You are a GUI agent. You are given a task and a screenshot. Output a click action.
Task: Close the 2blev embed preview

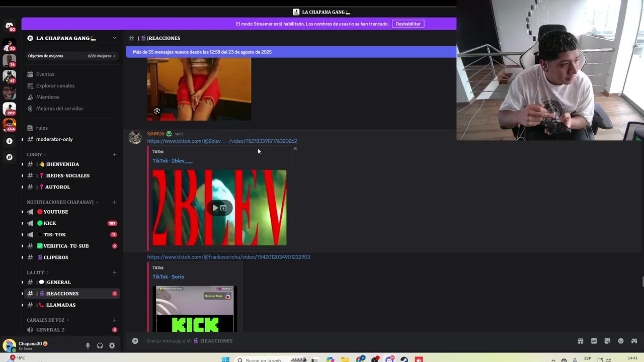click(x=295, y=149)
